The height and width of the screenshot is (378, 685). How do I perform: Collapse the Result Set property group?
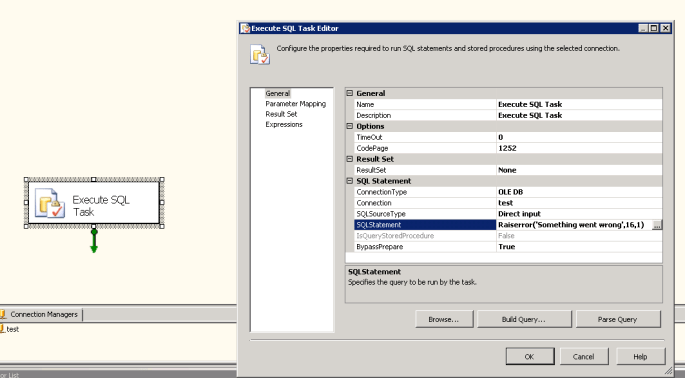[349, 159]
